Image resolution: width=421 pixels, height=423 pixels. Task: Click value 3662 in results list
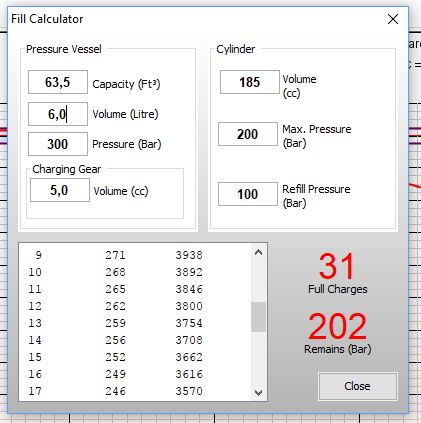tap(189, 357)
